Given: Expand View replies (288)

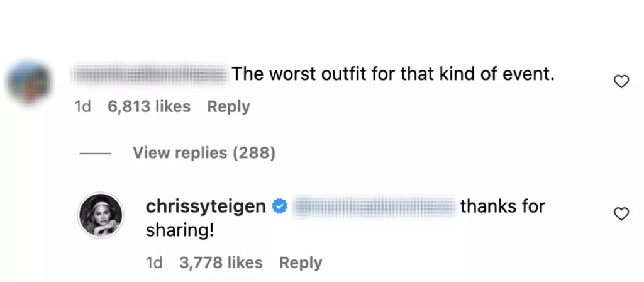Looking at the screenshot, I should (x=204, y=152).
